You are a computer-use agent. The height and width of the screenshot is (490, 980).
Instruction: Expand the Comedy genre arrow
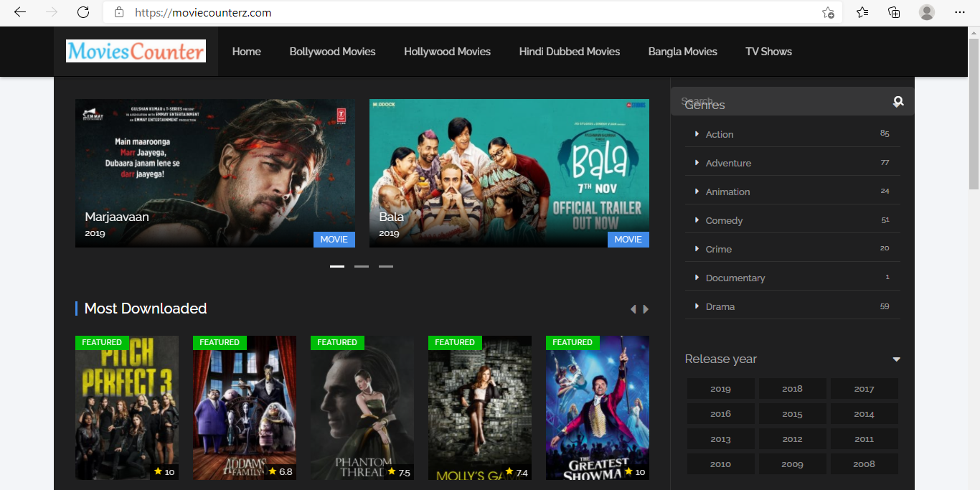[697, 220]
